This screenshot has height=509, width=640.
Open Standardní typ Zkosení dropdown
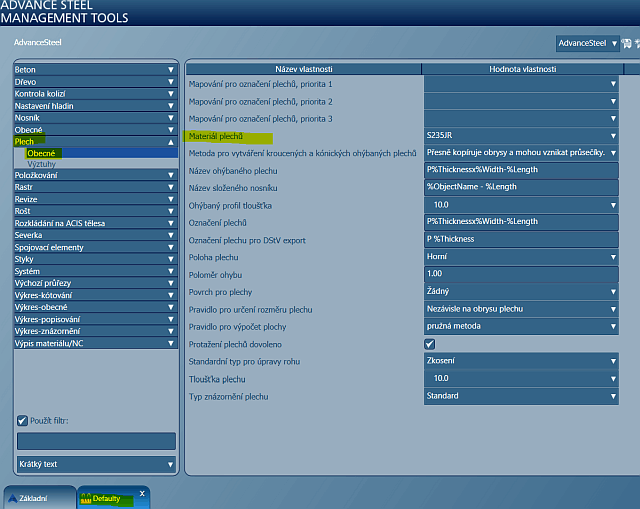pos(521,361)
